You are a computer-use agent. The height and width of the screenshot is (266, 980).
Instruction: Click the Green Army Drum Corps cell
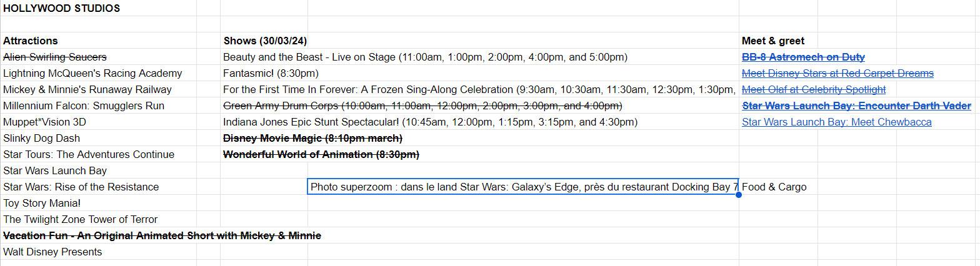coord(422,106)
